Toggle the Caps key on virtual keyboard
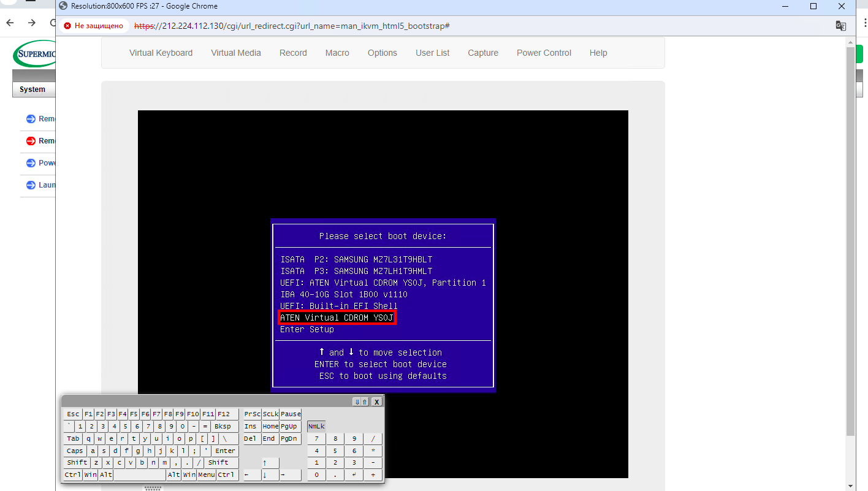This screenshot has height=491, width=868. coord(75,451)
